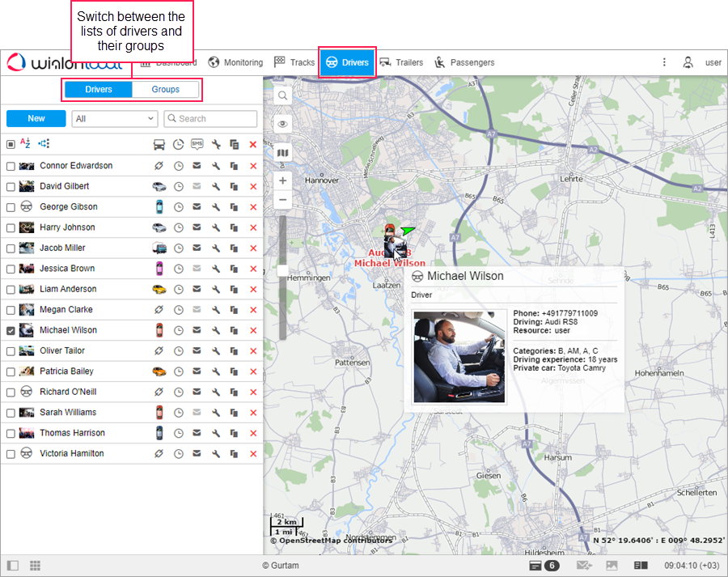This screenshot has width=728, height=577.
Task: Click in the driver Search field
Action: pos(210,119)
